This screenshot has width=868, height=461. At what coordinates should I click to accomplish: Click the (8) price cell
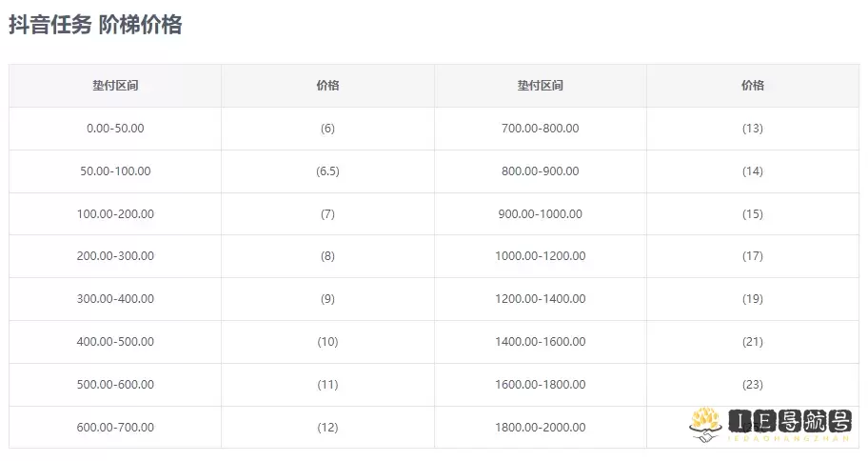[x=327, y=256]
